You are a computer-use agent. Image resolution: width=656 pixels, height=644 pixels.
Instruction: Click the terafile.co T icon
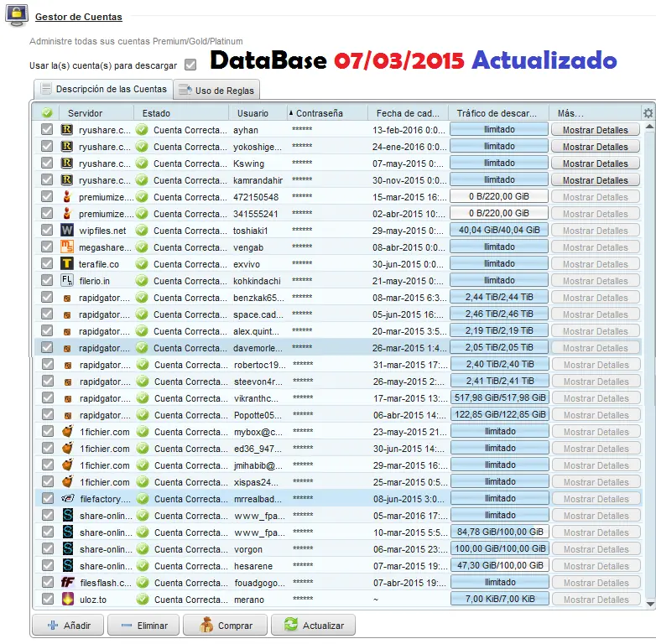[67, 263]
